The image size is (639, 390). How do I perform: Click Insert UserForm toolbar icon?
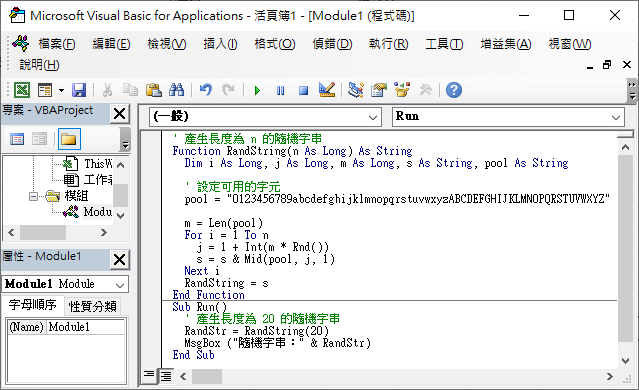tap(45, 90)
